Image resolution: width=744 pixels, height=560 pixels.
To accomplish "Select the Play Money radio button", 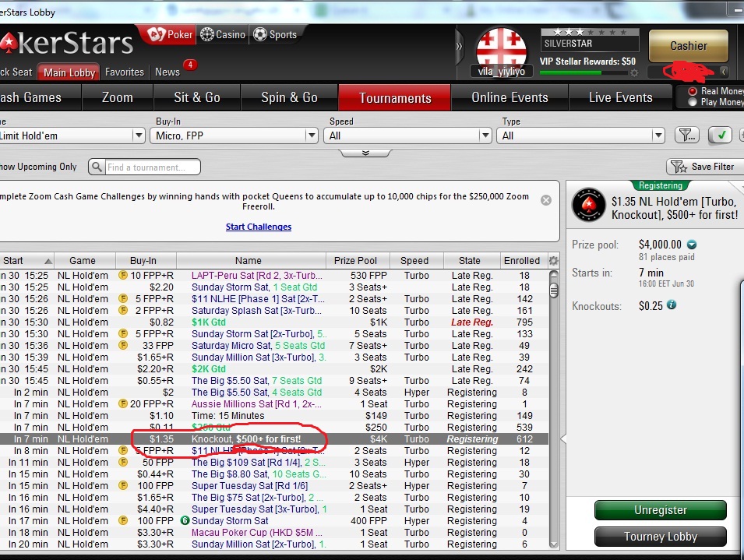I will click(693, 102).
